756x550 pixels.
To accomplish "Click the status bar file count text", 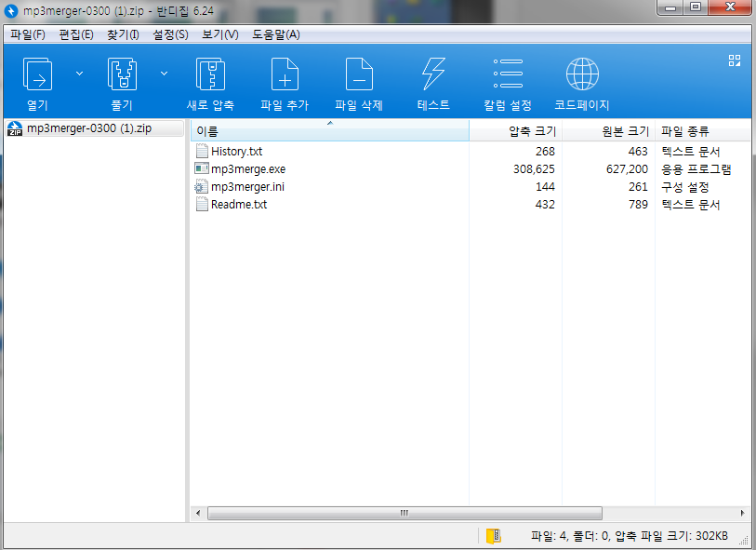I will (630, 535).
